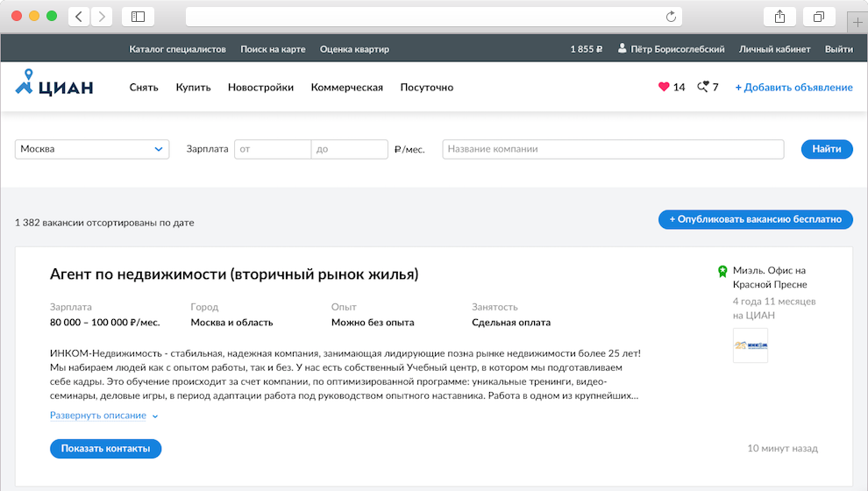Screen dimensions: 868x491
Task: Click the '1 382 вакансии отсортированы по дате' text
Action: coord(104,223)
